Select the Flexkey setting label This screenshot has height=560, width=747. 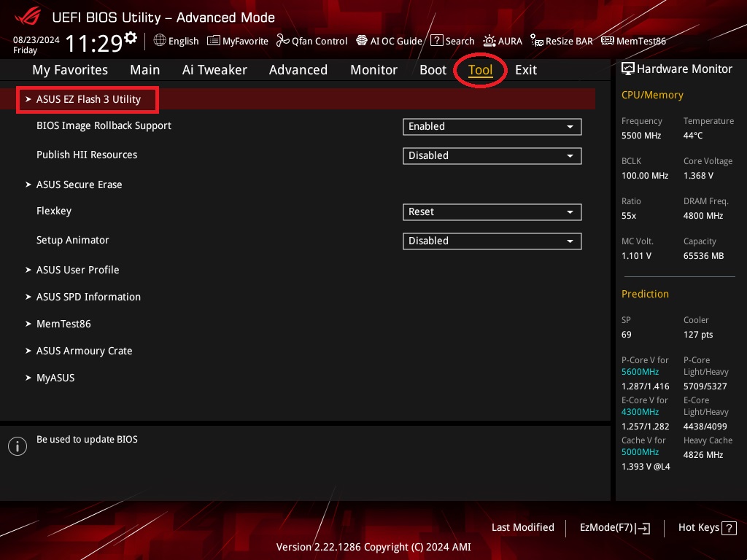(x=54, y=211)
